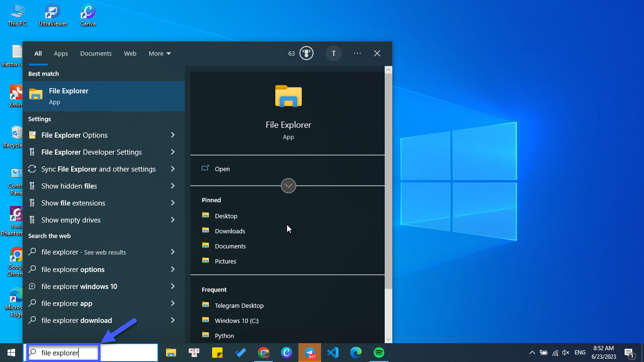
Task: Switch to the Documents search tab
Action: (96, 53)
